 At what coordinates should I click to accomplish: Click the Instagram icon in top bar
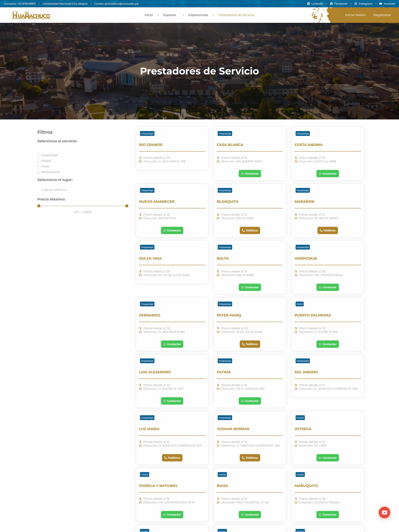click(x=356, y=4)
